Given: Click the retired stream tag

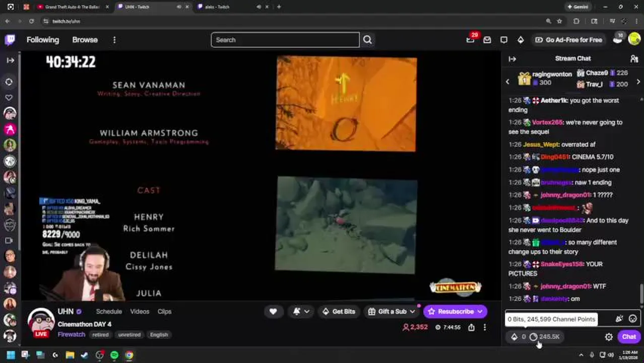Looking at the screenshot, I should [x=100, y=335].
